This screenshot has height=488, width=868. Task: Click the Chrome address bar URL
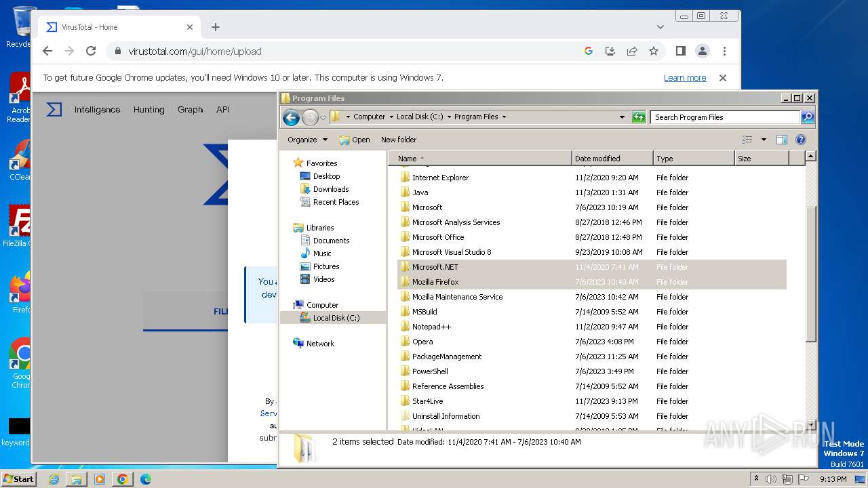coord(195,51)
